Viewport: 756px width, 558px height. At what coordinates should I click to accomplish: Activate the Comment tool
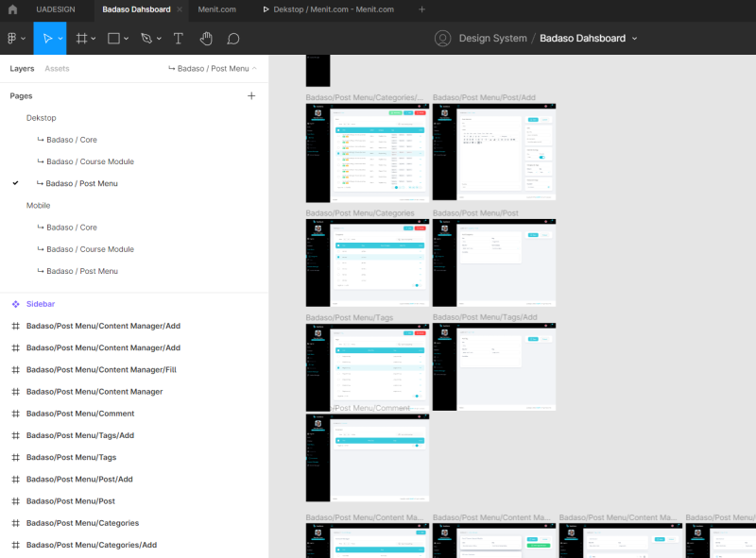point(233,39)
